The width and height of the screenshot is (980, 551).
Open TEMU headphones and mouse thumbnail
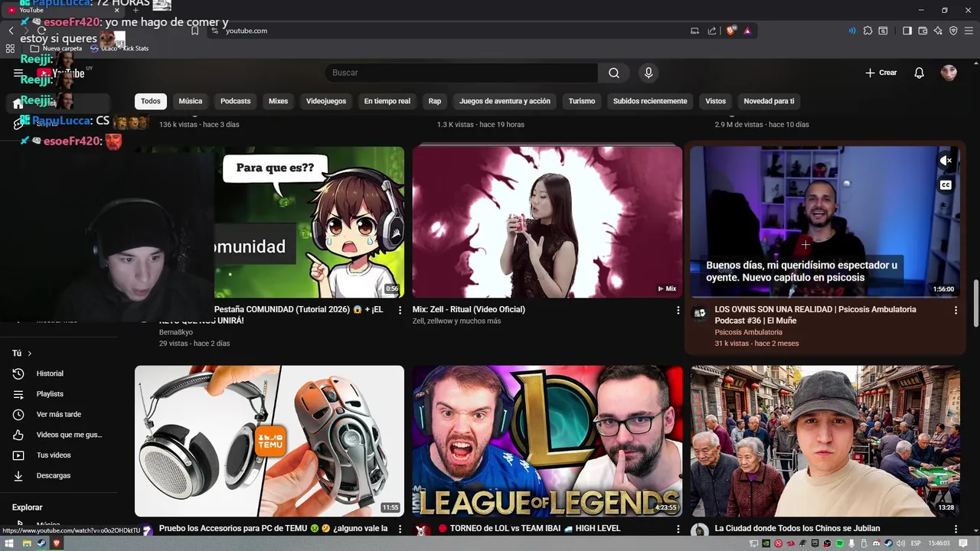pos(269,441)
